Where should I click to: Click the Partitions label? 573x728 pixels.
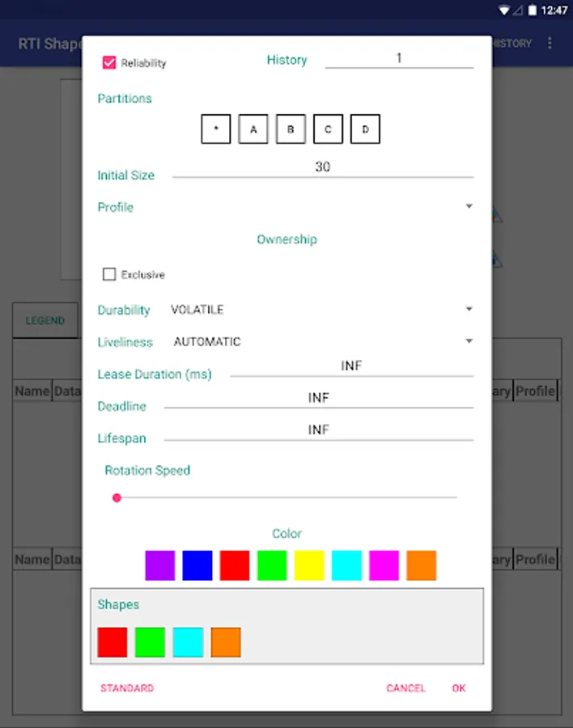coord(125,99)
